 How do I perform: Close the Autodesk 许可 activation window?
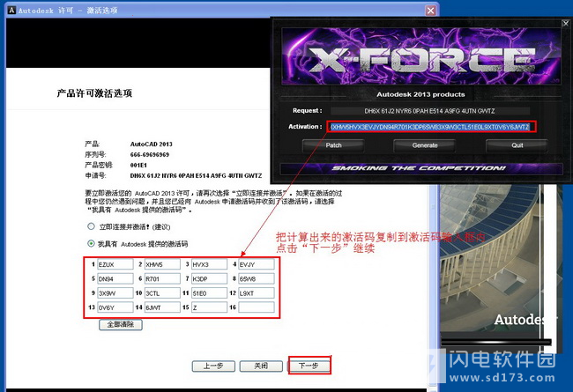coord(431,11)
